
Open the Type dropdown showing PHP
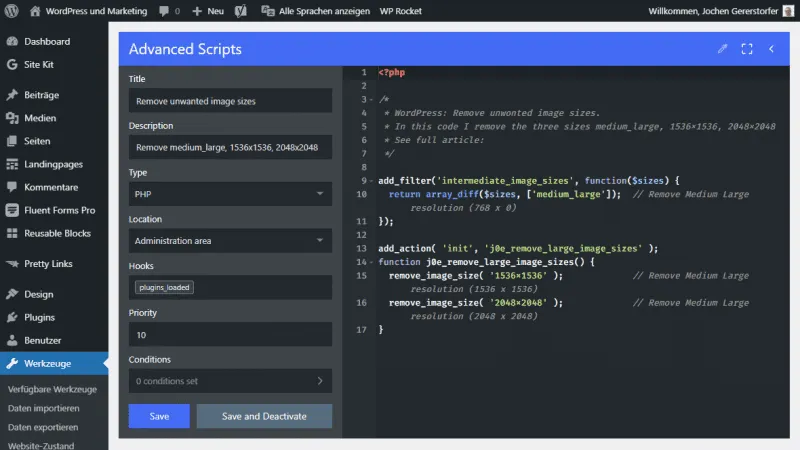230,194
